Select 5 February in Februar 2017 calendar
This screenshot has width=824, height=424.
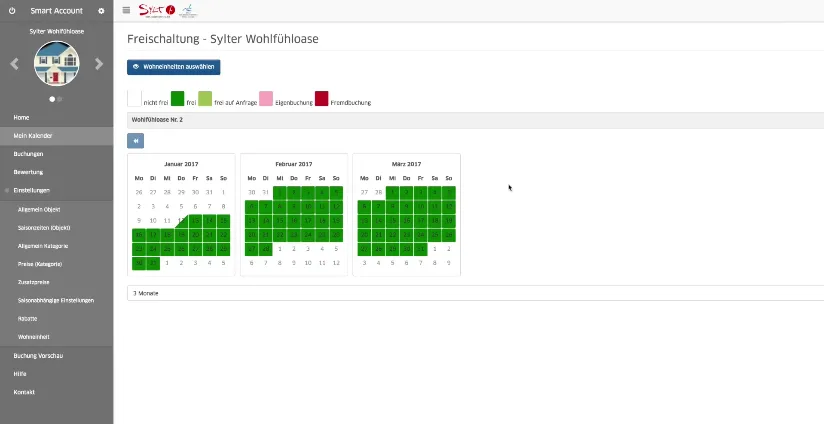tap(336, 192)
